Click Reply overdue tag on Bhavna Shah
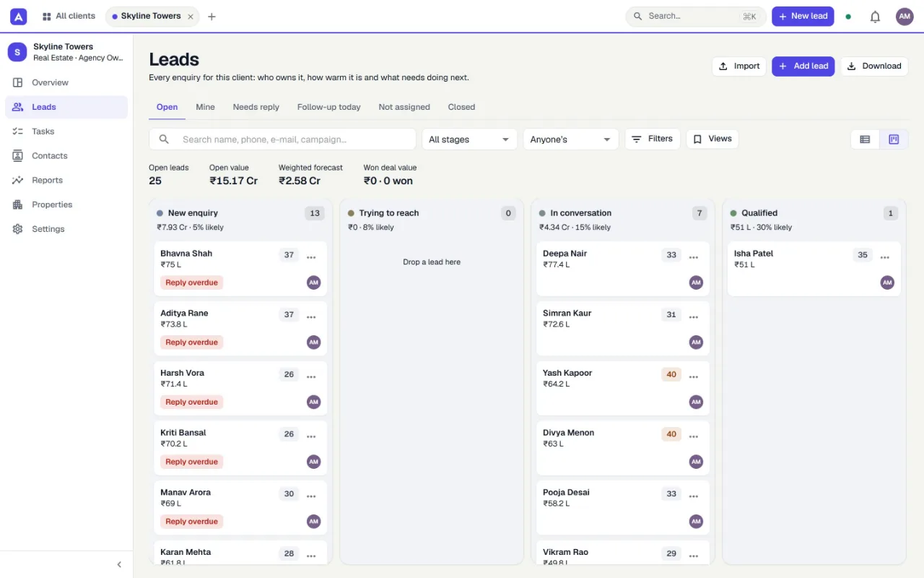Image resolution: width=924 pixels, height=578 pixels. click(191, 282)
